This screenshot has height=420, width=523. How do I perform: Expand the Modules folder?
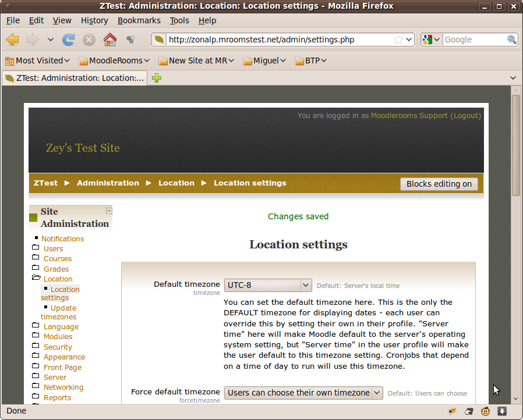pos(36,335)
